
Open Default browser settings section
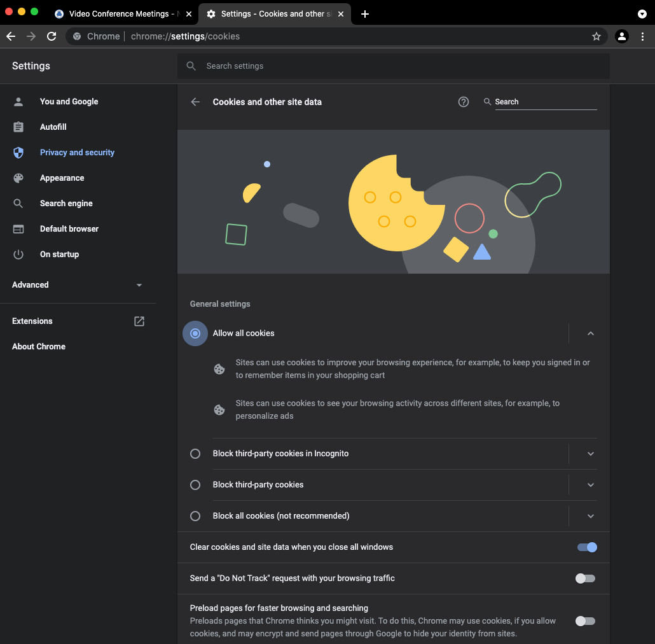[69, 229]
